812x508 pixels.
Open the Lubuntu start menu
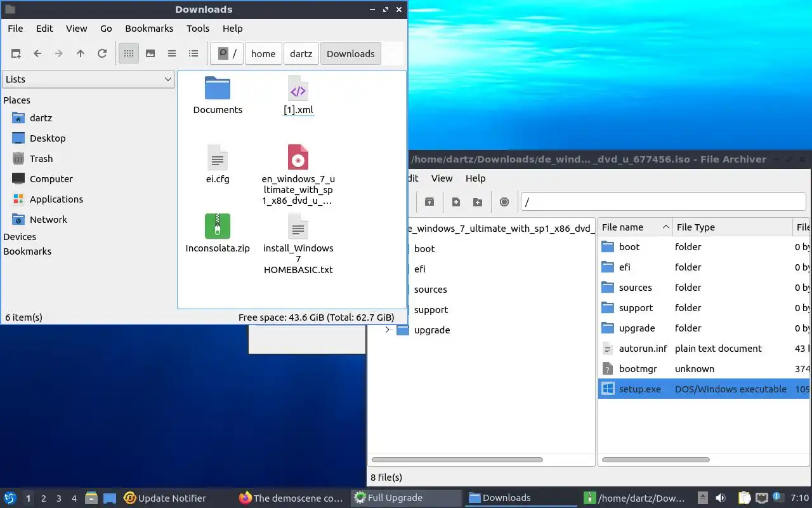click(x=10, y=498)
